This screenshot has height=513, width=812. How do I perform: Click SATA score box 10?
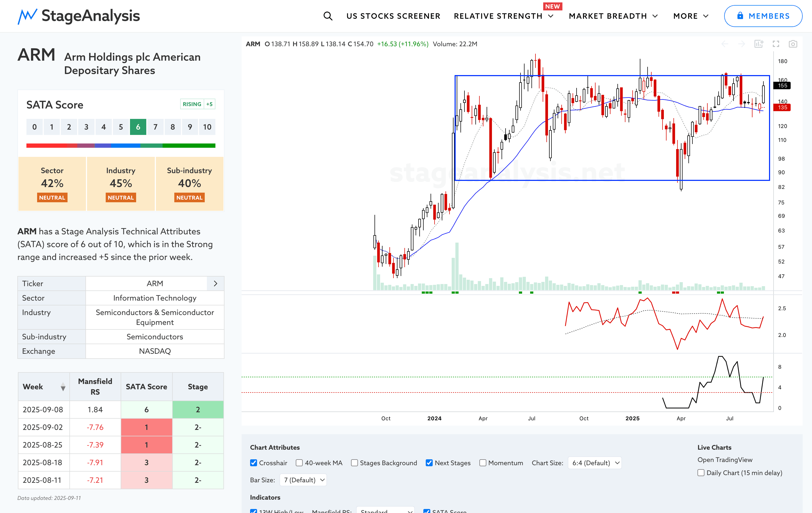207,127
